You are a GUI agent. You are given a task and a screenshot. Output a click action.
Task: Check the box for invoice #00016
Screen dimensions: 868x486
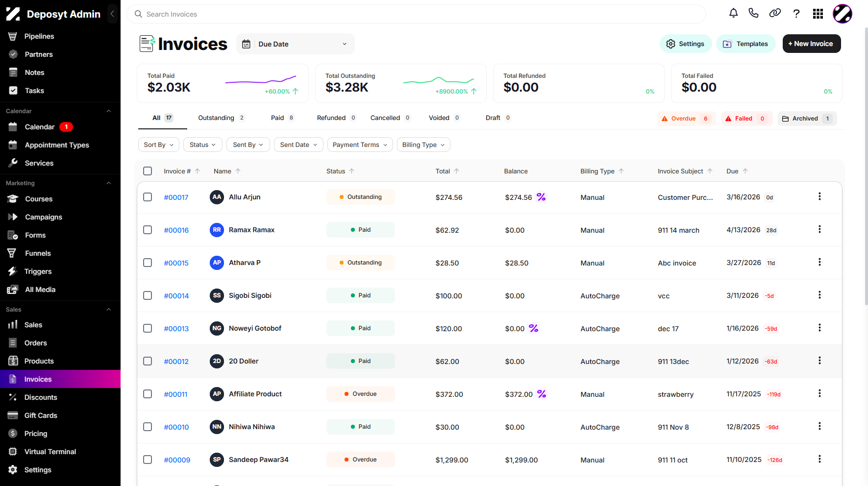pos(148,230)
